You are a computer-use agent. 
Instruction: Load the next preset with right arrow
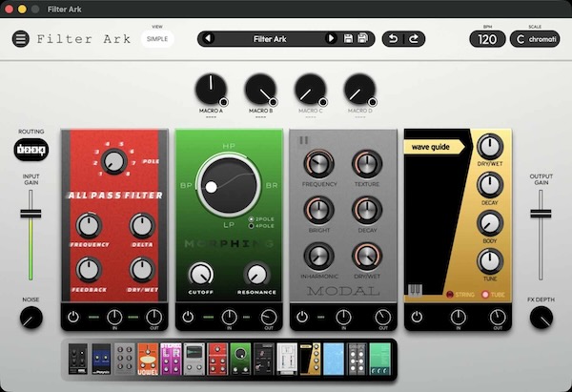click(x=331, y=38)
